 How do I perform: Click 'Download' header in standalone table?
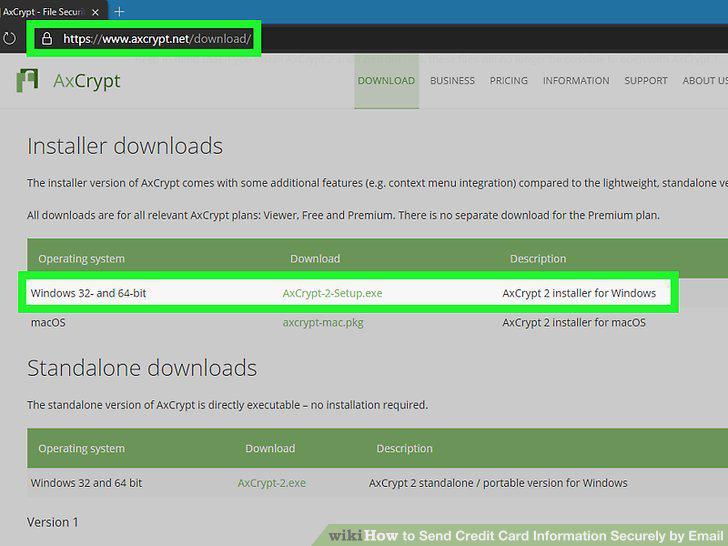click(x=270, y=448)
